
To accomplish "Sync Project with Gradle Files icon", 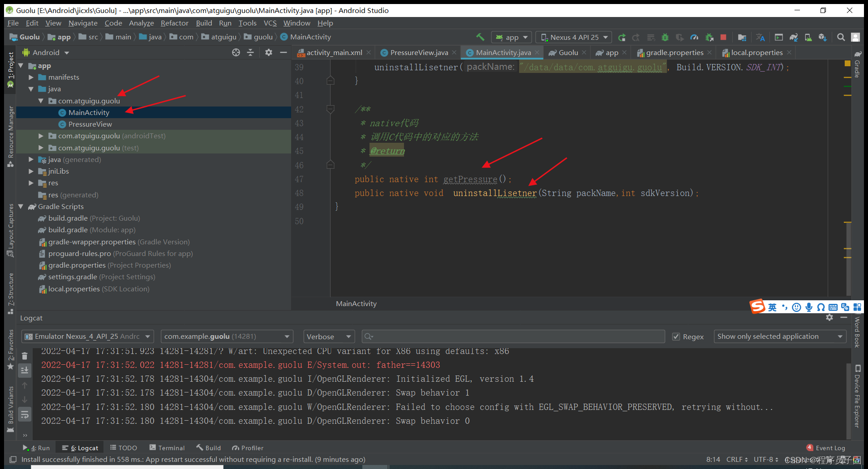I will pyautogui.click(x=794, y=38).
